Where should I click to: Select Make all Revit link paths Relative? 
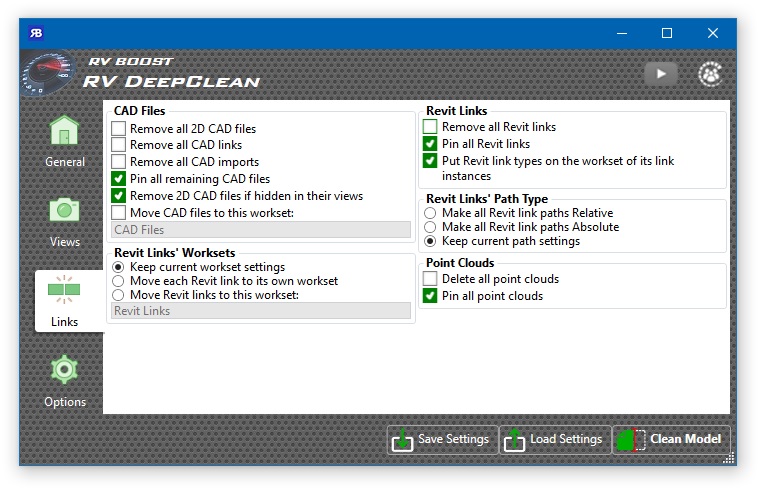point(430,213)
